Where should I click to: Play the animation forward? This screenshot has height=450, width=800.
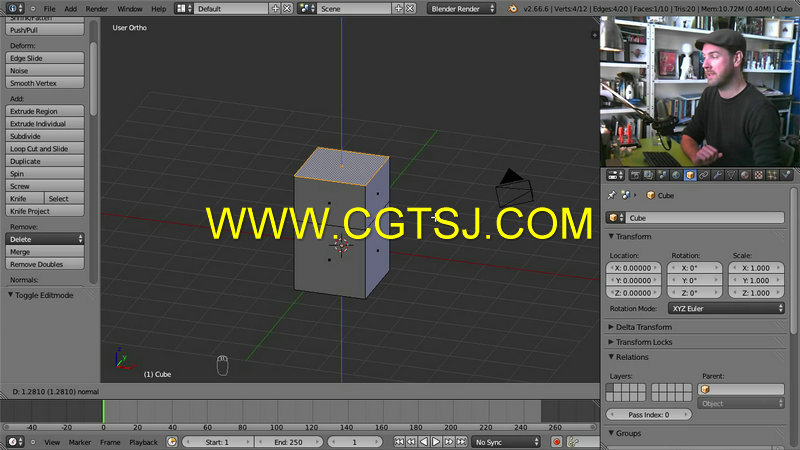click(x=436, y=442)
